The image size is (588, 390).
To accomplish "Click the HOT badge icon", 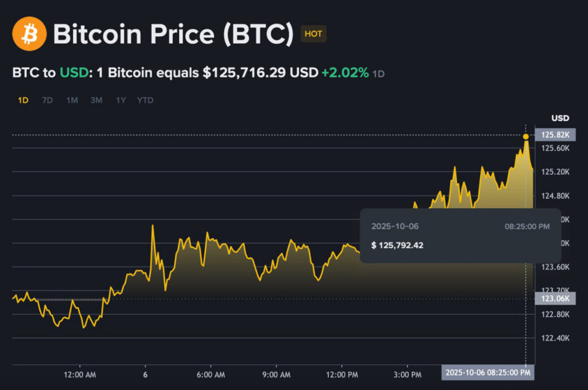I will coord(313,34).
